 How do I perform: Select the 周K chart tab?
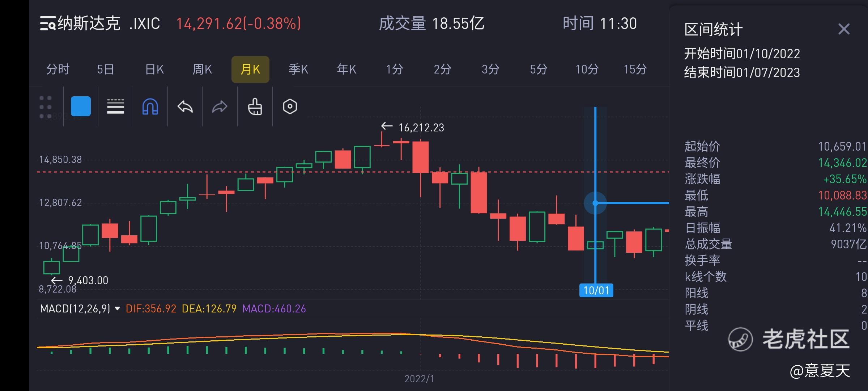pos(202,69)
